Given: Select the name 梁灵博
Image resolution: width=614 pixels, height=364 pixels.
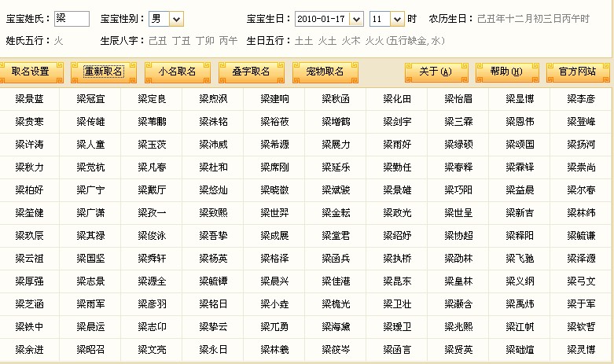Looking at the screenshot, I should point(582,350).
